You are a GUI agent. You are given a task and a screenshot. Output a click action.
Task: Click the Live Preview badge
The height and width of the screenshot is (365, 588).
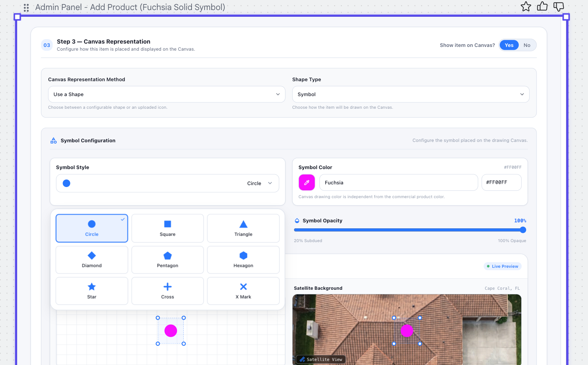pos(503,266)
